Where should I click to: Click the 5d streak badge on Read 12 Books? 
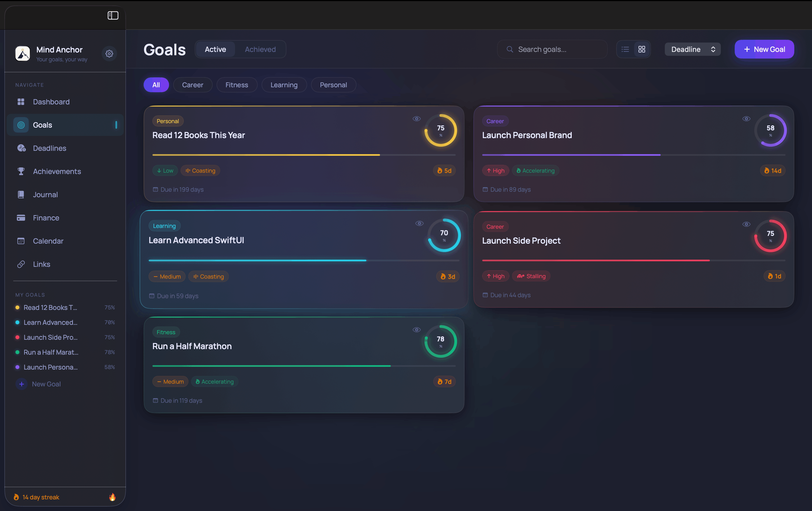pyautogui.click(x=444, y=171)
